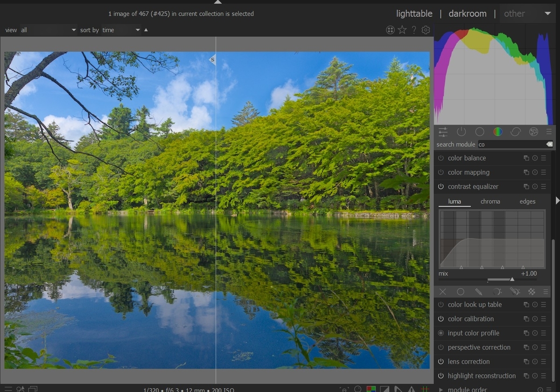The image size is (560, 392).
Task: Select drawn and parametric mask icon
Action: point(515,292)
